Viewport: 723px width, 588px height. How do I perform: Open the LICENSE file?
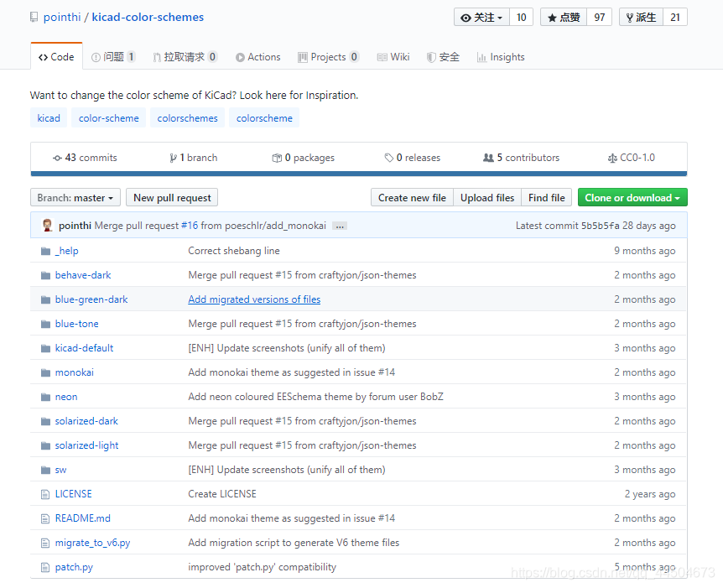(x=73, y=494)
